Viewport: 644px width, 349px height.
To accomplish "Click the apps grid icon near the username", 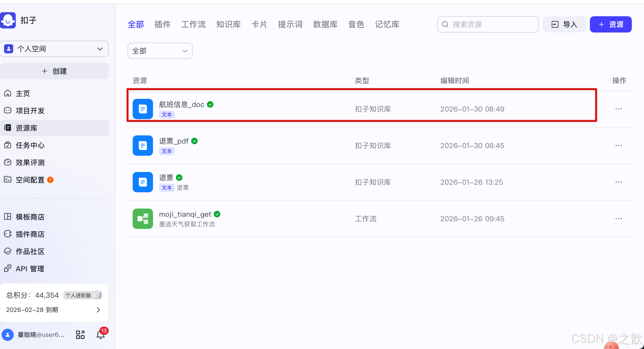I will [80, 335].
